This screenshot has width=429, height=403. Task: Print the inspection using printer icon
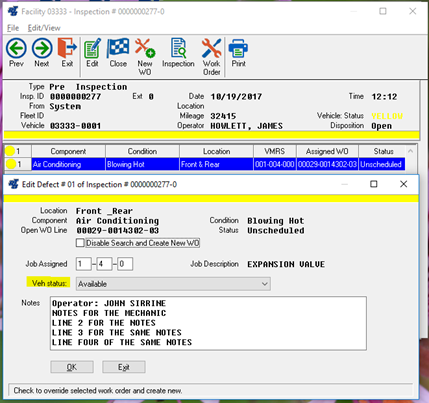[x=238, y=52]
